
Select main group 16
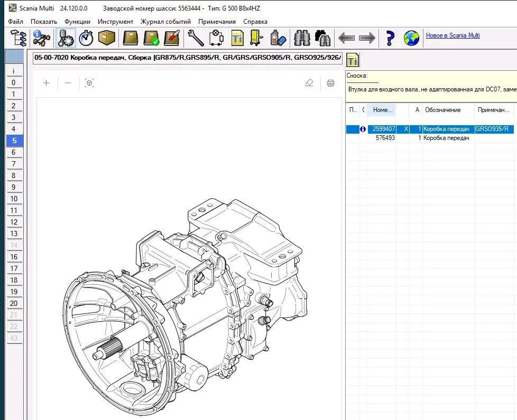[14, 257]
